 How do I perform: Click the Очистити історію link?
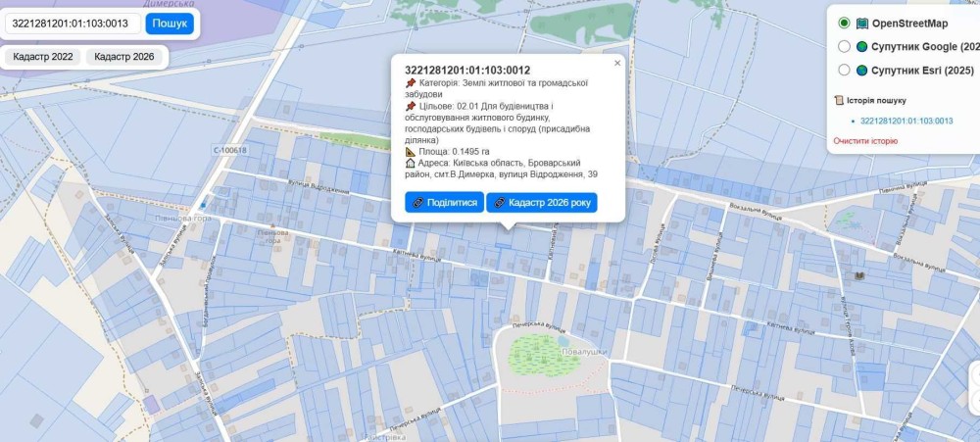[x=865, y=141]
